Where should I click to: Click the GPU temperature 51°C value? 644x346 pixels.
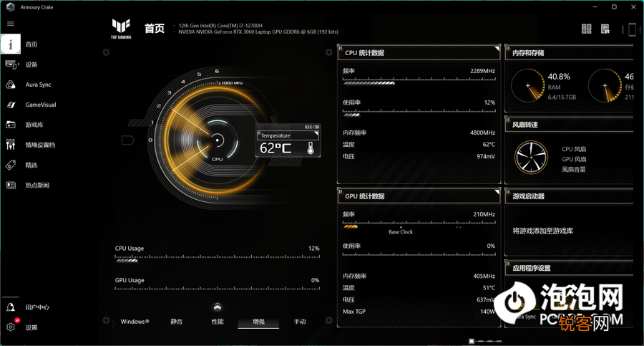tap(489, 287)
